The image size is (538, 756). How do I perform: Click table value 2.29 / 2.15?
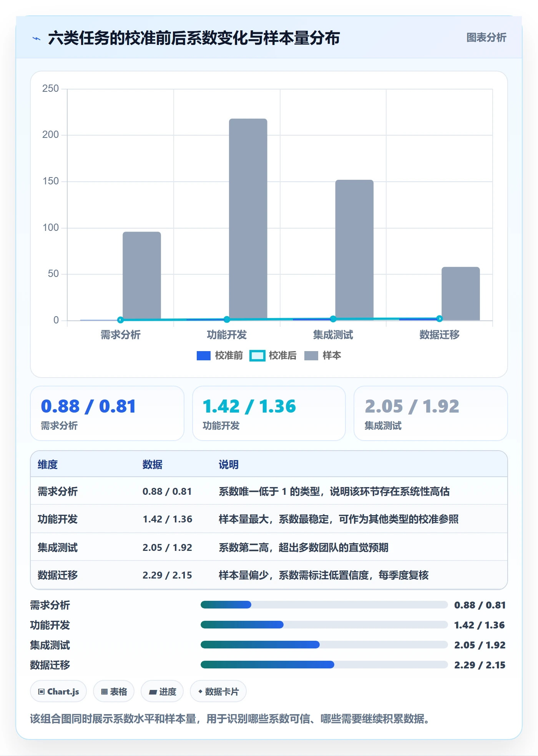tap(167, 575)
